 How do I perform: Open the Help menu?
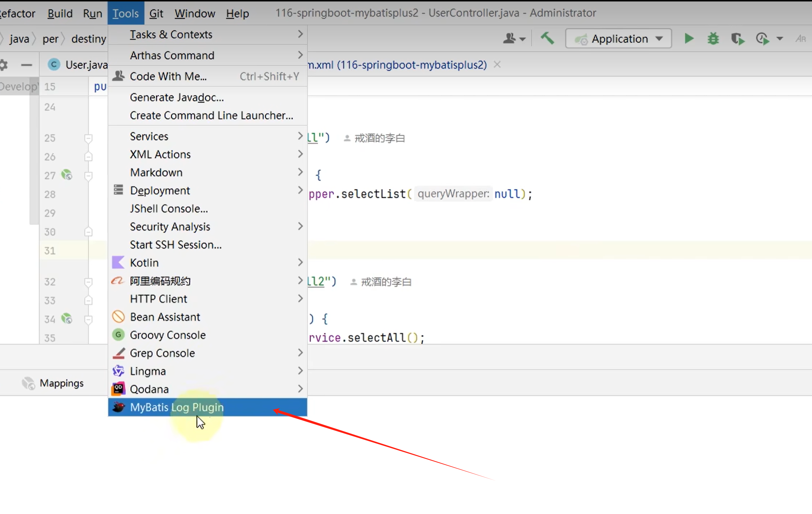[x=238, y=13]
